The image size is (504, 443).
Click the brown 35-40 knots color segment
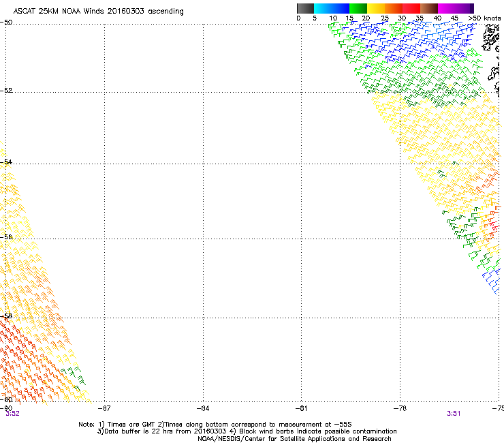[x=429, y=8]
